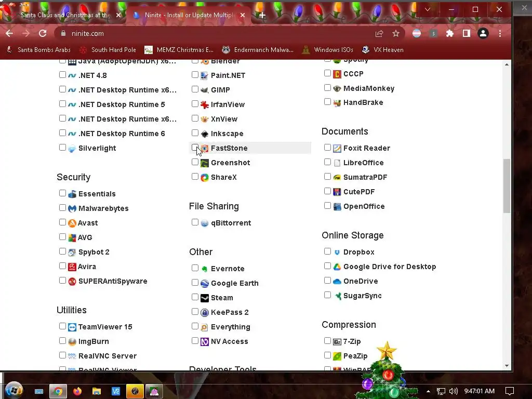
Task: Select the qBittorrent checkbox
Action: [x=195, y=222]
